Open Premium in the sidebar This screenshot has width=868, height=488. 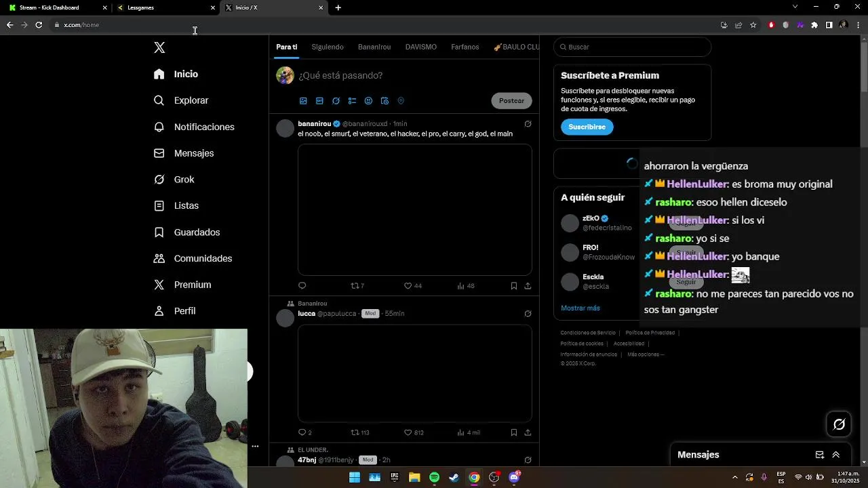point(182,285)
